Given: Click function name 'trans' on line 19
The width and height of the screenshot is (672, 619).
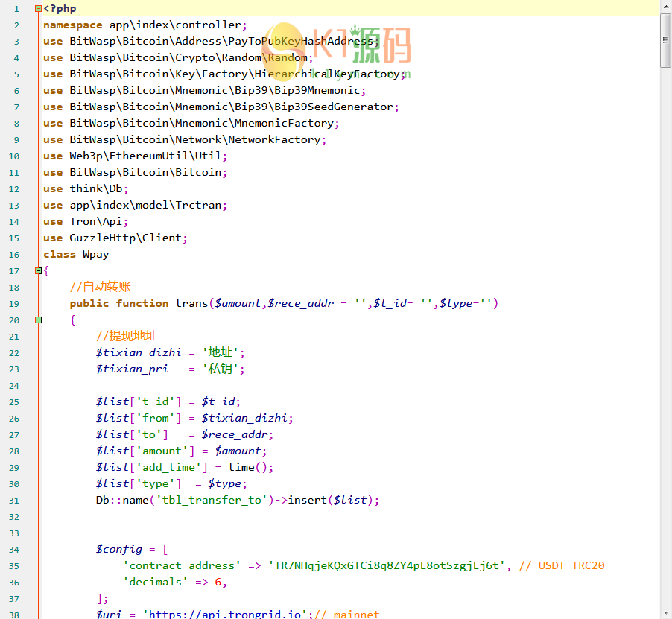Looking at the screenshot, I should point(191,304).
